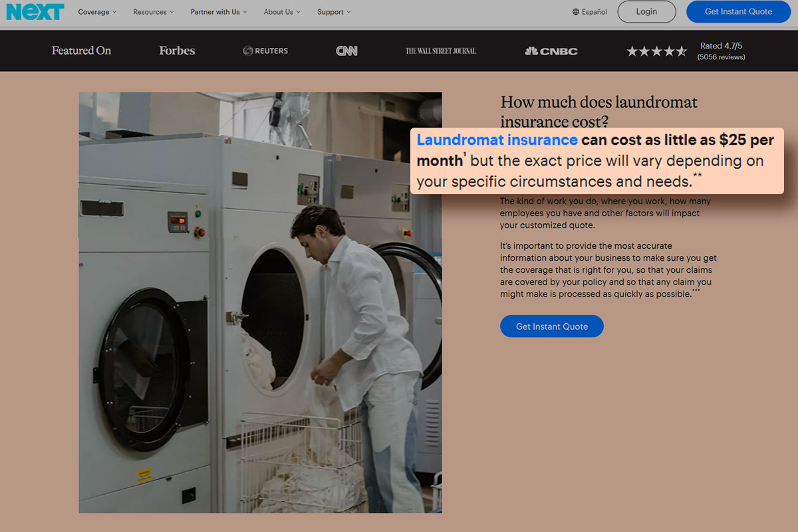Open the Support dropdown
798x532 pixels.
(x=333, y=11)
